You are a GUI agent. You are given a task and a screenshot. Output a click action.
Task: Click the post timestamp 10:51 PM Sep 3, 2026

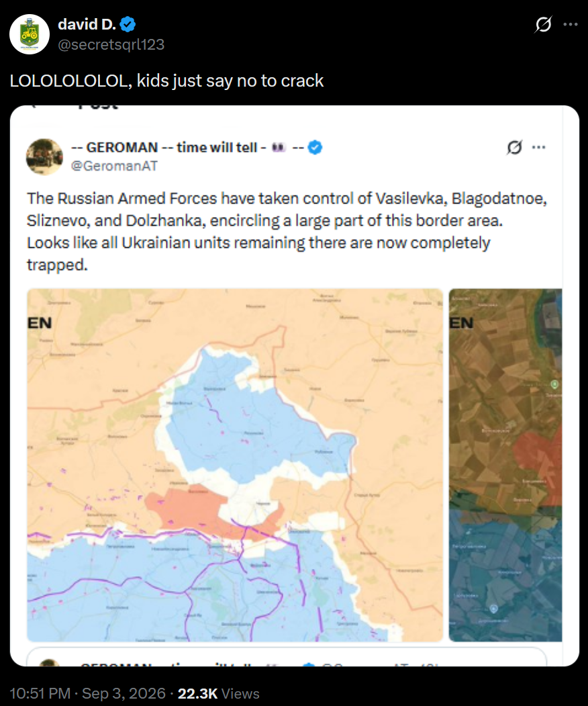tap(88, 693)
